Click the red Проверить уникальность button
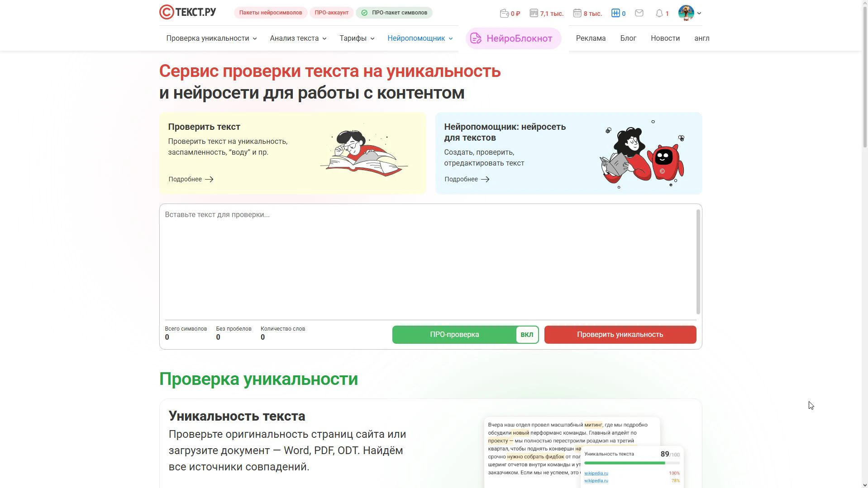The image size is (868, 488). click(x=620, y=335)
